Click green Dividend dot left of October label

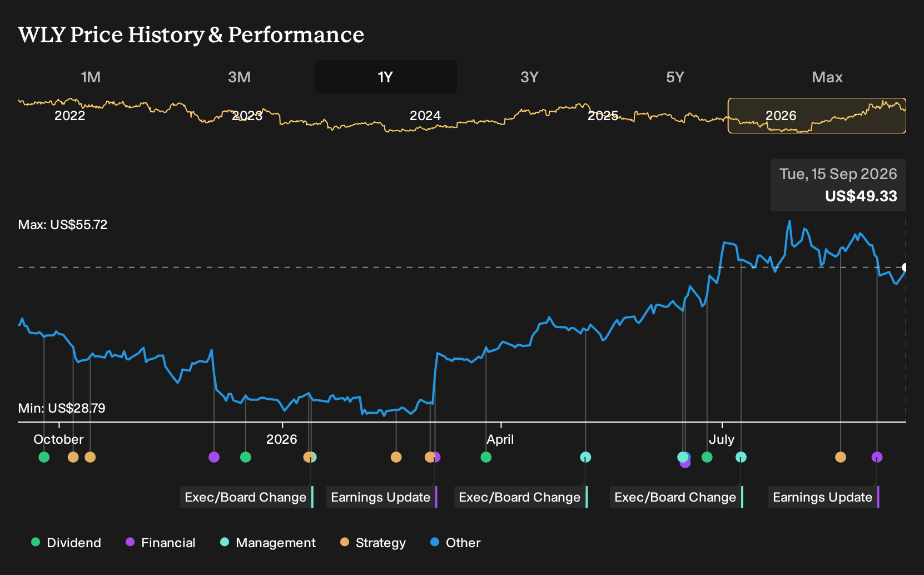44,457
